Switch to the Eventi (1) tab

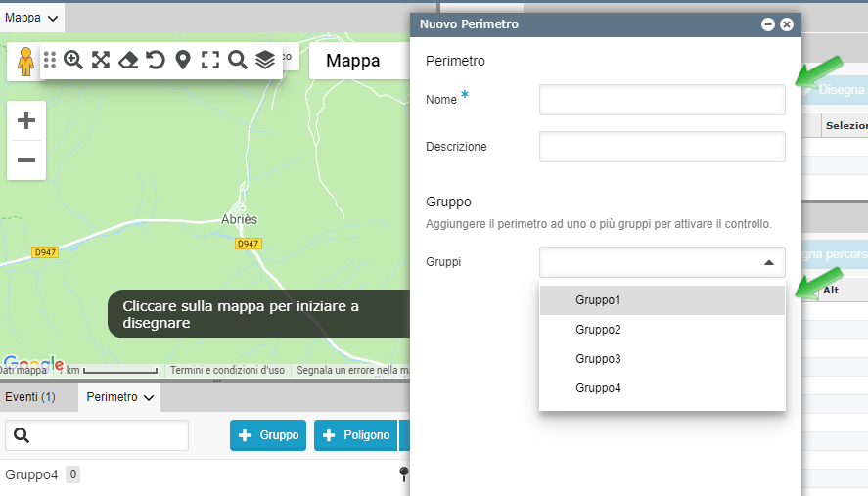click(x=29, y=397)
